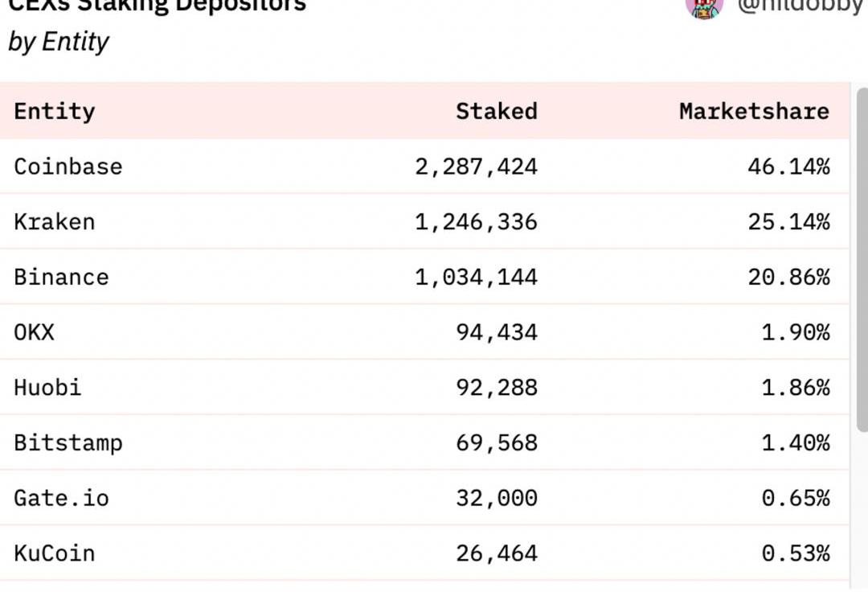Select the Binance entity cell
Screen dimensions: 868x592
(61, 277)
